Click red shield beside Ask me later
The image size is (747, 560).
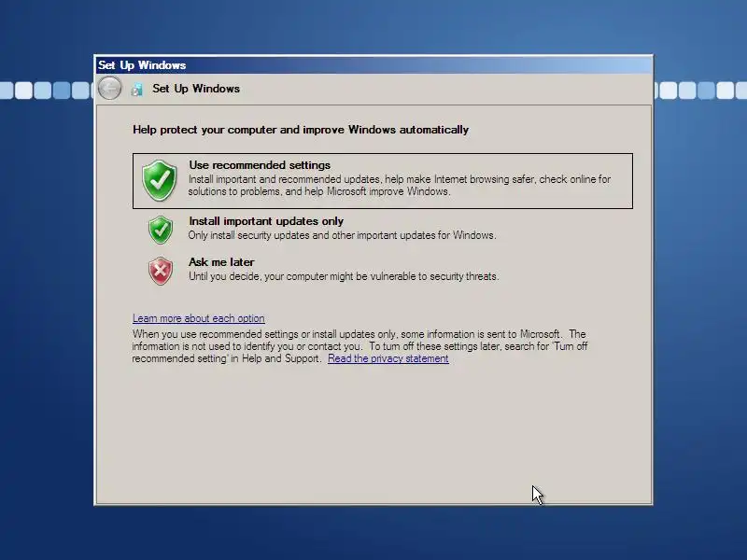coord(161,271)
